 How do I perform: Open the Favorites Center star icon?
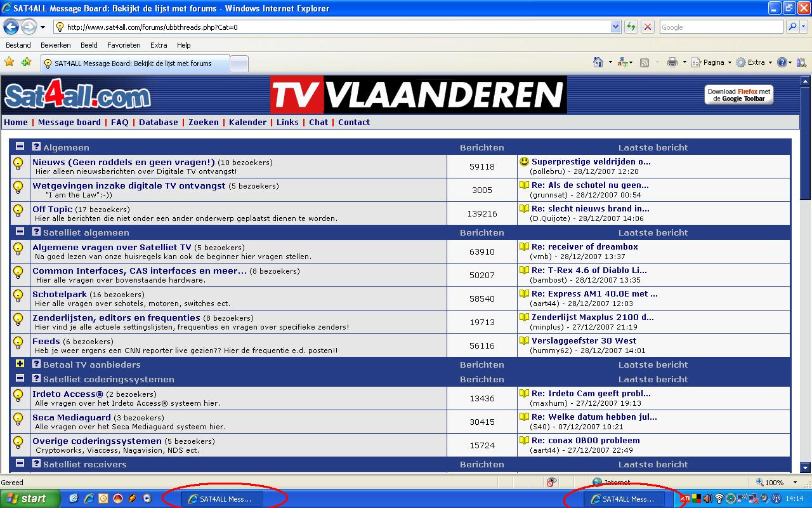pos(10,62)
